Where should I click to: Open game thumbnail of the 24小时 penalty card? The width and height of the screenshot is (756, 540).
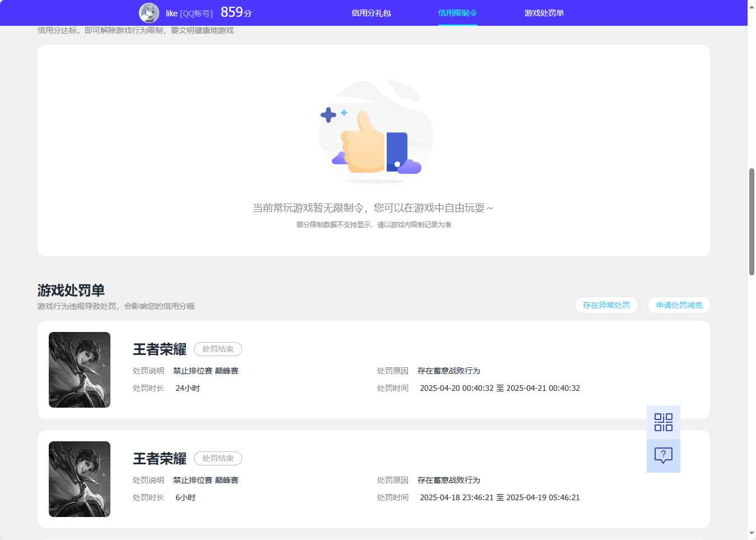(x=80, y=370)
